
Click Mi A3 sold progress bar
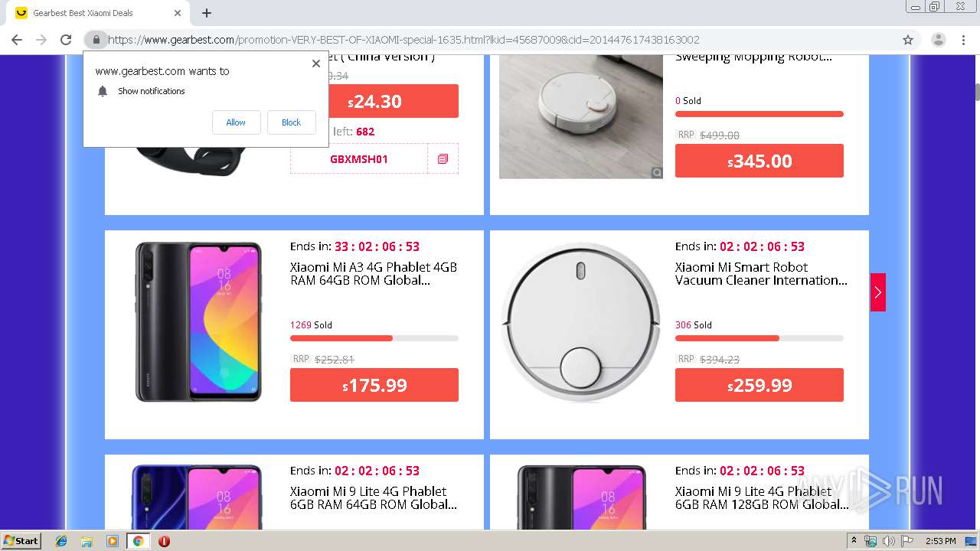(374, 338)
